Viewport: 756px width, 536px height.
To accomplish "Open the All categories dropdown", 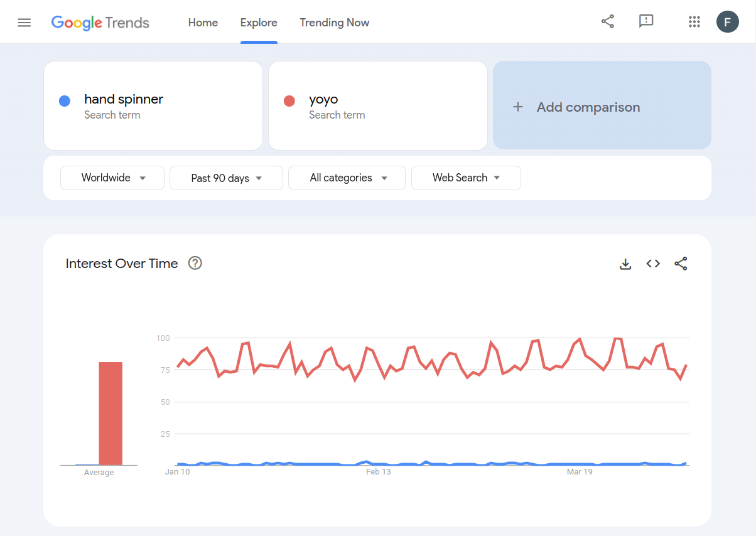I will click(347, 178).
